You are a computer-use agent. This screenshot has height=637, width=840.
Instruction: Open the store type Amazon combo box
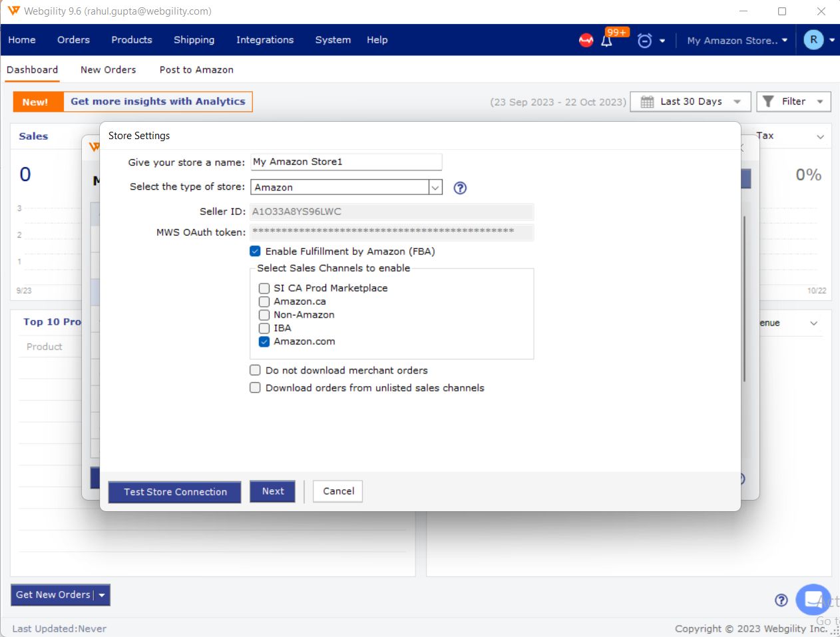click(x=346, y=187)
